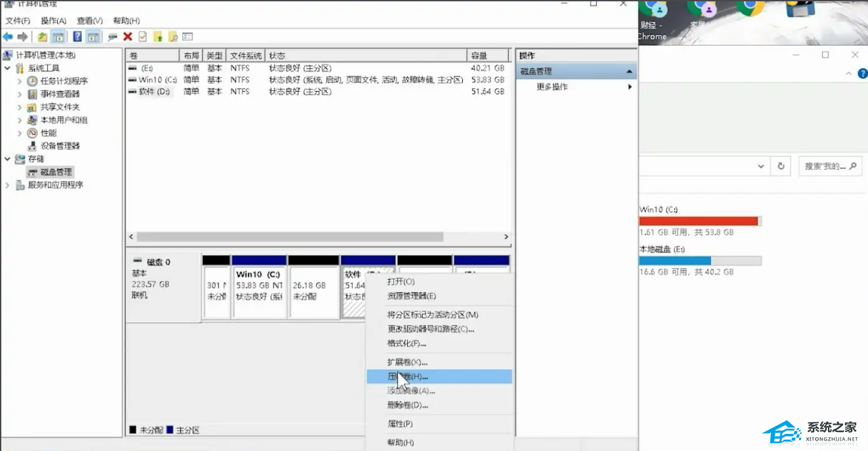The height and width of the screenshot is (451, 868).
Task: Click the 性能 performance monitor icon
Action: pyautogui.click(x=32, y=133)
